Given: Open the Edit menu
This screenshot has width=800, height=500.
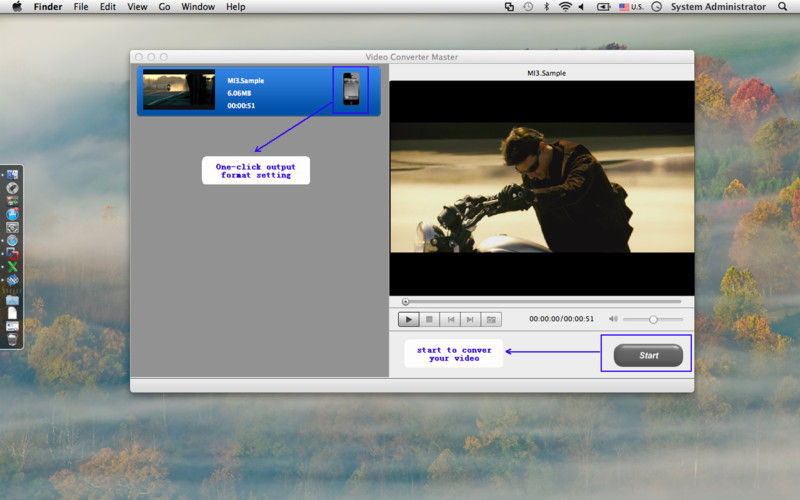Looking at the screenshot, I should (108, 7).
